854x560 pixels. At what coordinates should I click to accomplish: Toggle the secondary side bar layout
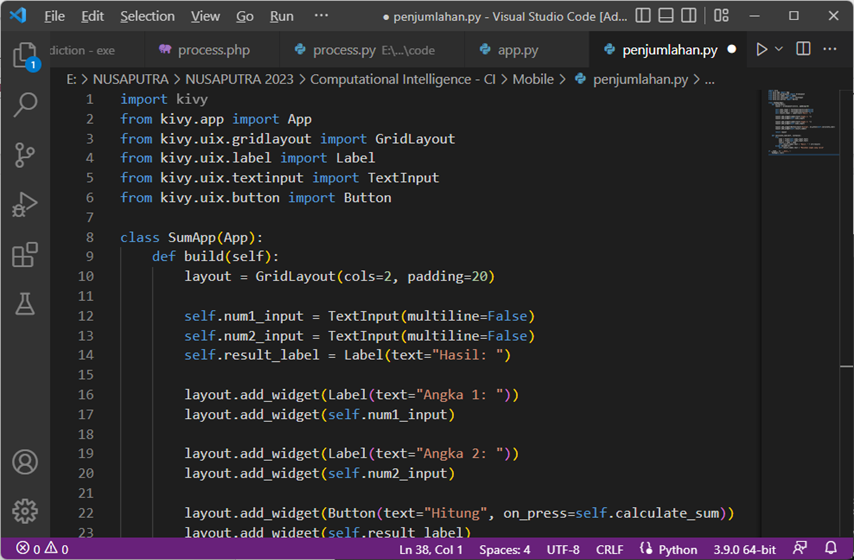pos(690,16)
